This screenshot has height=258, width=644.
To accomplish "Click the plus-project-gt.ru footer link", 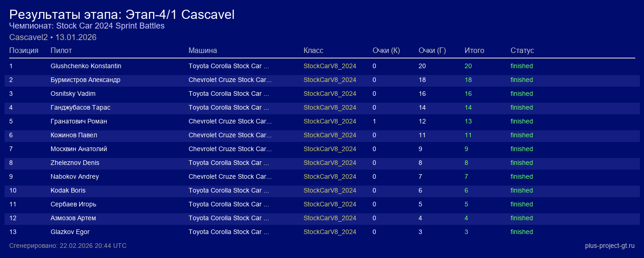I will pyautogui.click(x=609, y=246).
